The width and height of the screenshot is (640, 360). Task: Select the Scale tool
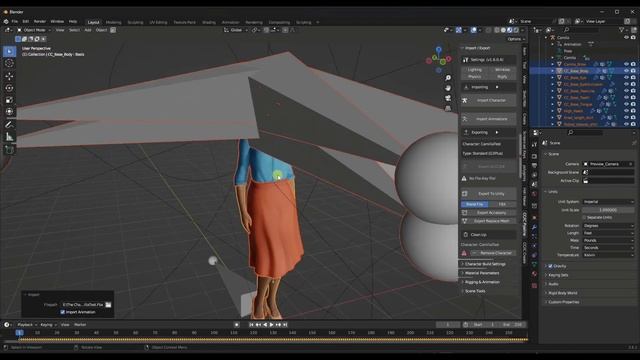click(x=9, y=100)
